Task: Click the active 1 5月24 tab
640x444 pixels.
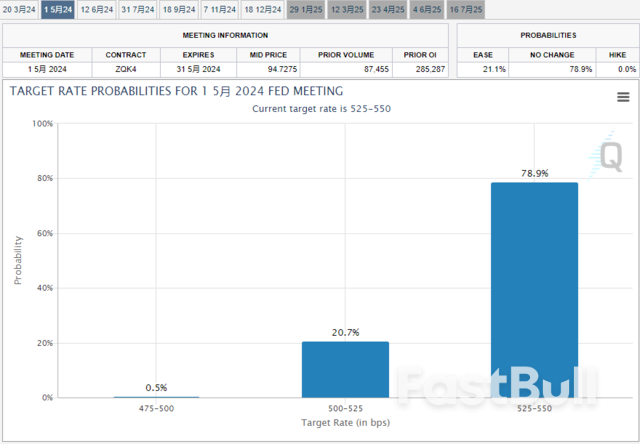Action: (57, 9)
